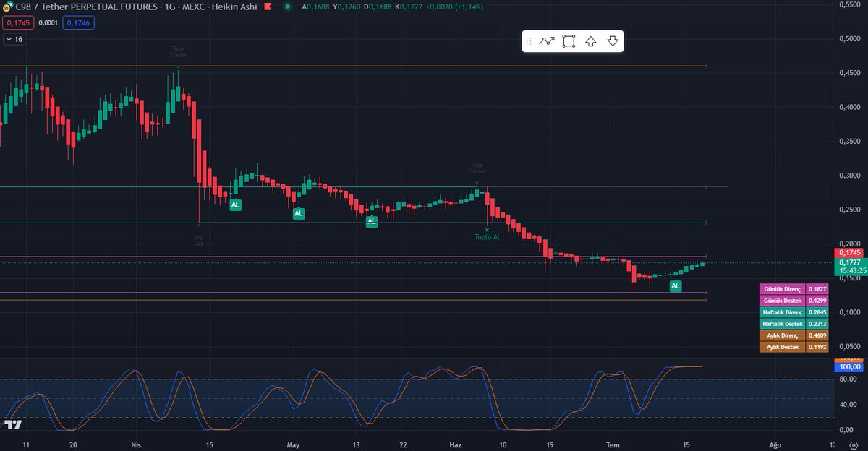This screenshot has width=868, height=451.
Task: Click the 0.2313 value cell
Action: [x=817, y=324]
